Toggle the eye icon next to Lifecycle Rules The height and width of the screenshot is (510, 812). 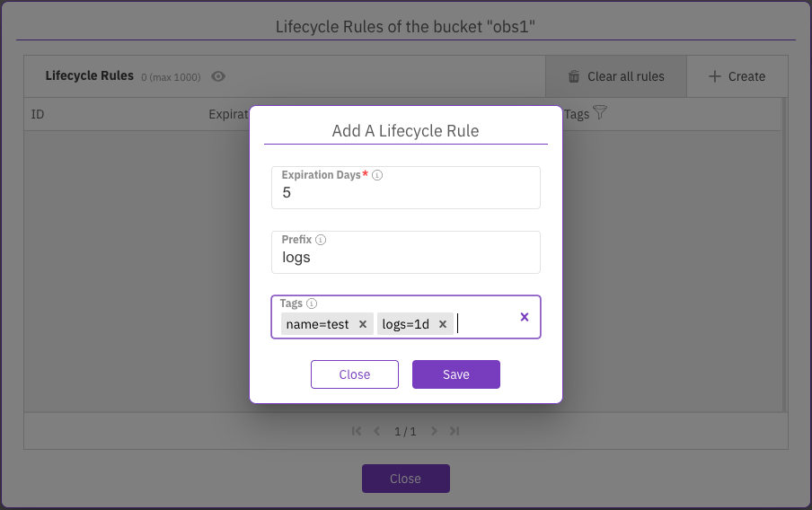coord(218,76)
